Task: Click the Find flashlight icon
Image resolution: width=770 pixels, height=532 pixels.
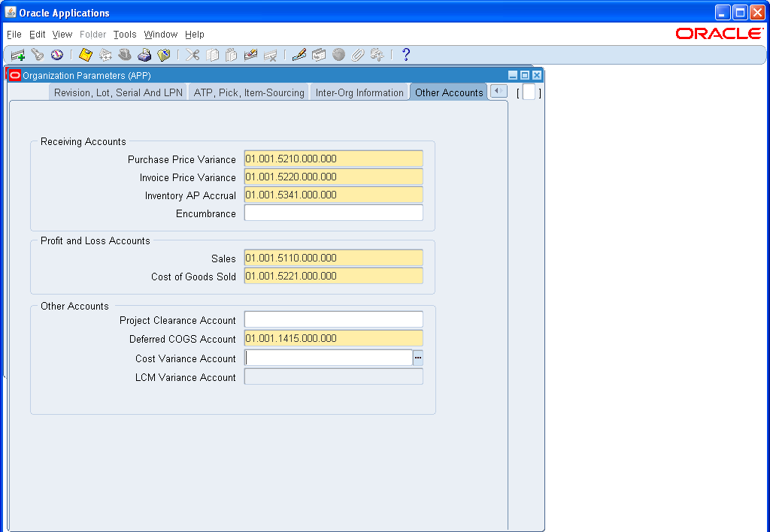Action: (38, 54)
